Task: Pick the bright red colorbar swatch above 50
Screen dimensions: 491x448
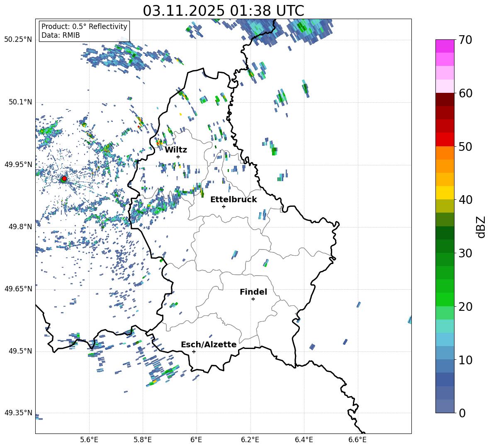Action: (445, 139)
